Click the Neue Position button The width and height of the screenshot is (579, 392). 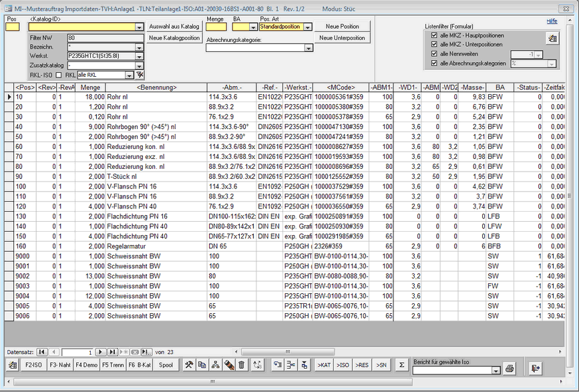tap(342, 26)
